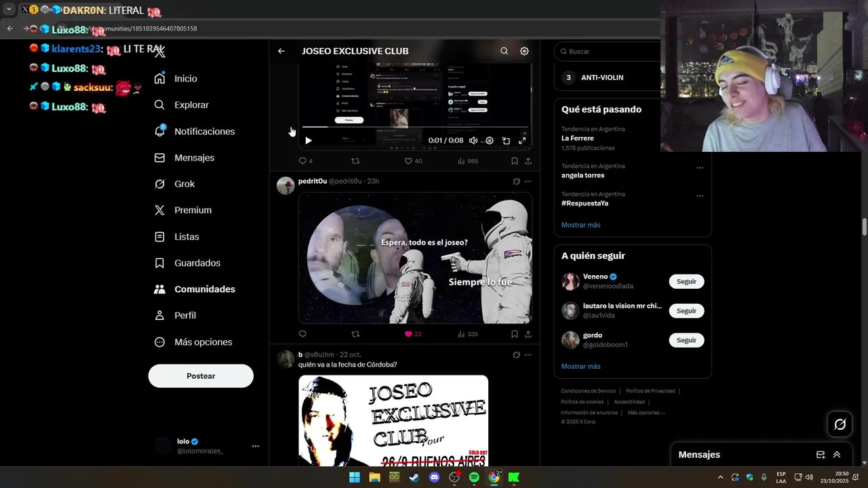Open the astronaut meme image
The image size is (868, 488).
[x=415, y=258]
